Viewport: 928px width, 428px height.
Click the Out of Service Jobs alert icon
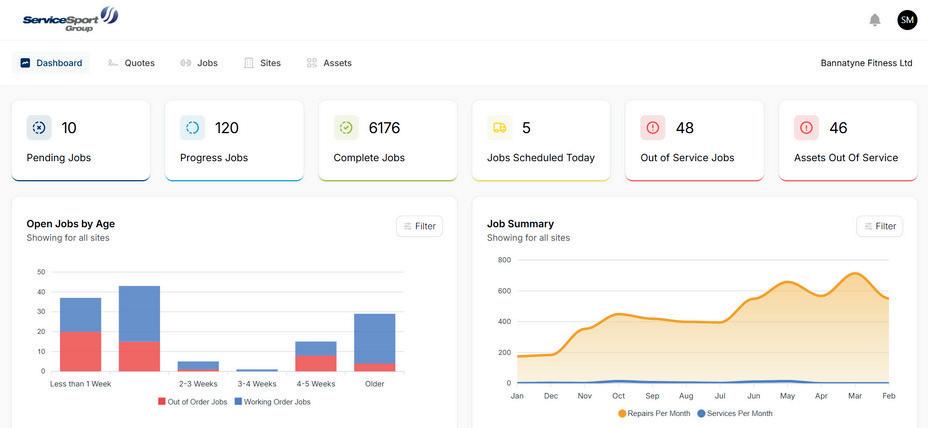point(653,128)
